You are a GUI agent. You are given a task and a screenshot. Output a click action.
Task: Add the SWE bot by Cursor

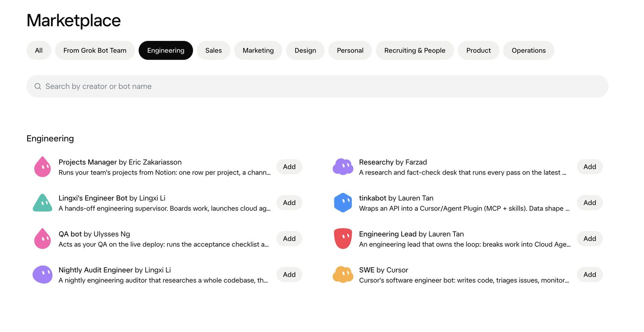(x=590, y=275)
